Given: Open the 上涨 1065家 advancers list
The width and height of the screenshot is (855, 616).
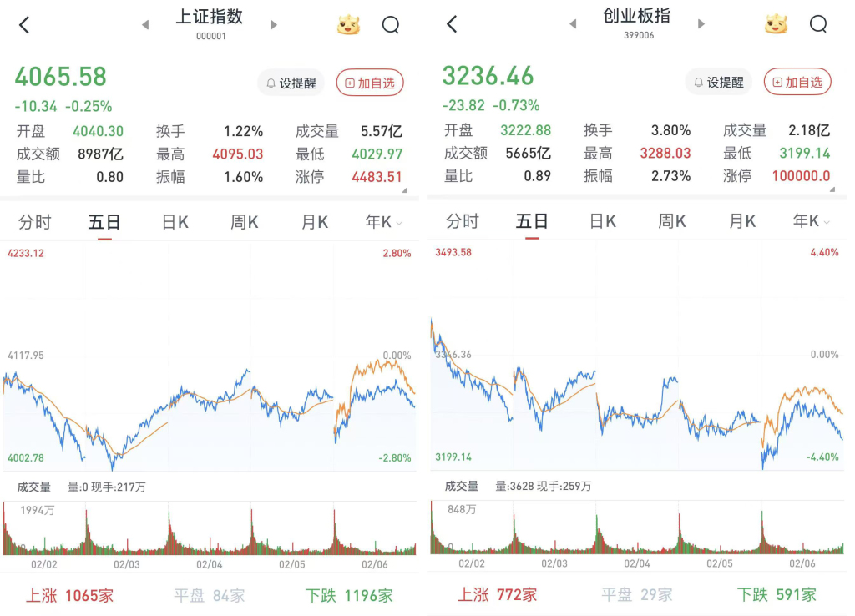Looking at the screenshot, I should click(x=70, y=596).
